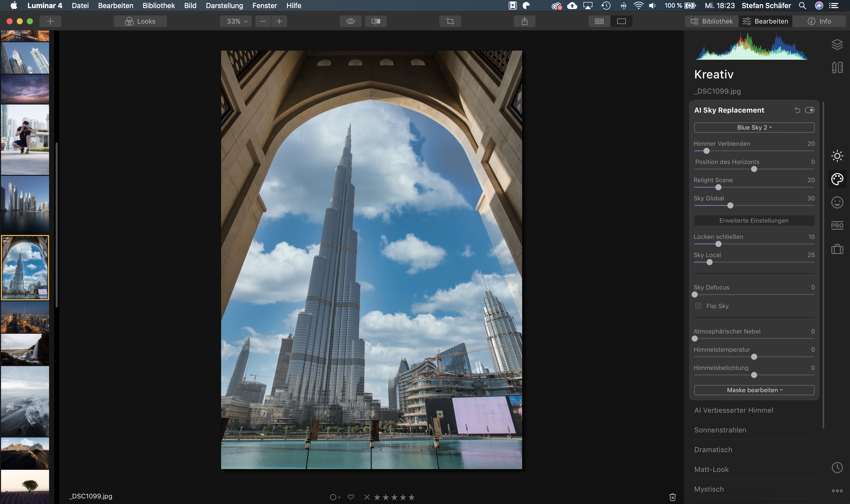The image size is (850, 504).
Task: Switch to the Bibliothek tab
Action: tap(712, 21)
